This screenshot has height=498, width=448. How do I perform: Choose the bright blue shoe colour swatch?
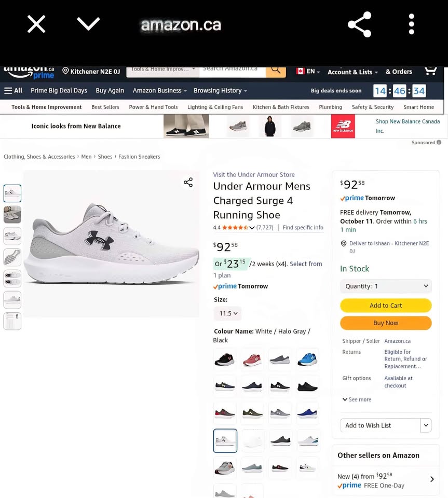coord(307,359)
